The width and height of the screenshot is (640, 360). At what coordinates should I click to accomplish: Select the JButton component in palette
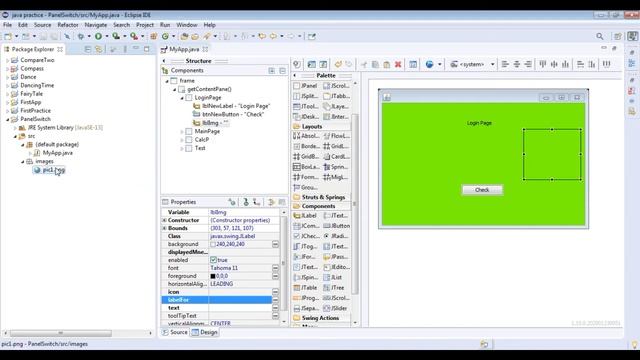(337, 226)
